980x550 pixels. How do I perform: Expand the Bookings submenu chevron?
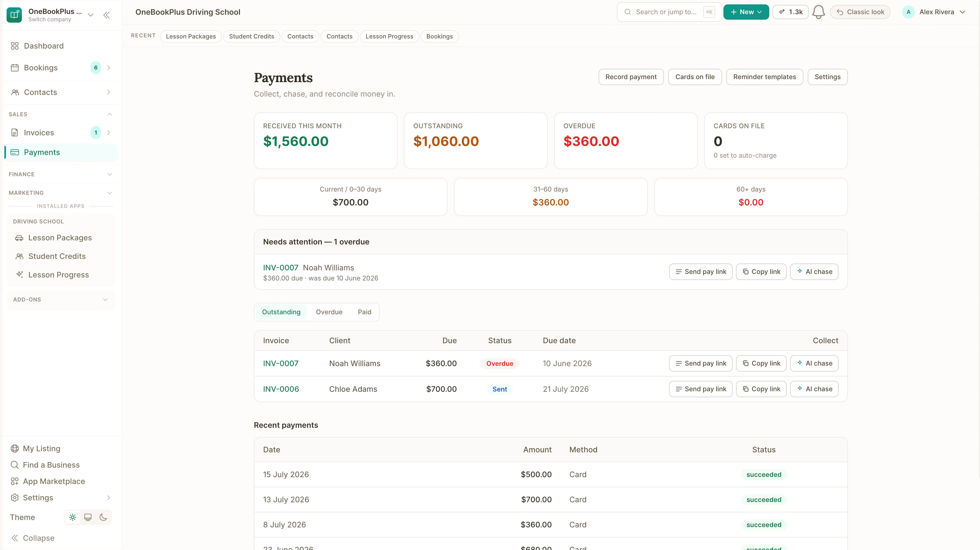pyautogui.click(x=108, y=68)
